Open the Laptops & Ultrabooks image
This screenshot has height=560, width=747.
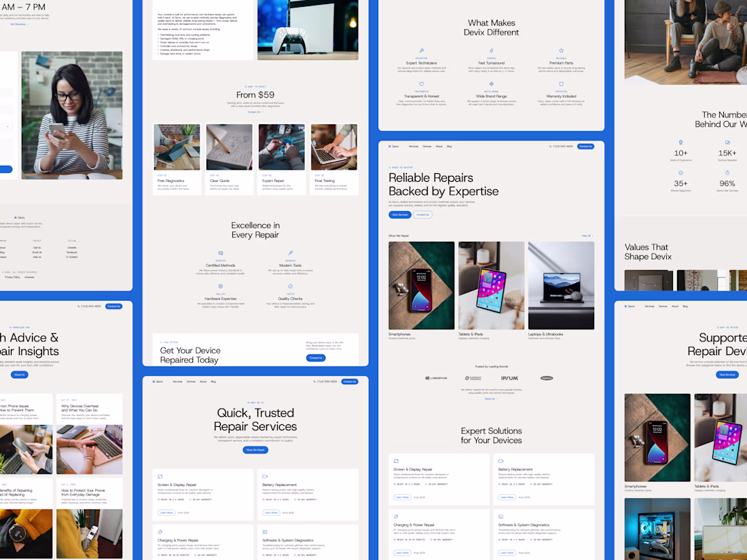coord(561,285)
